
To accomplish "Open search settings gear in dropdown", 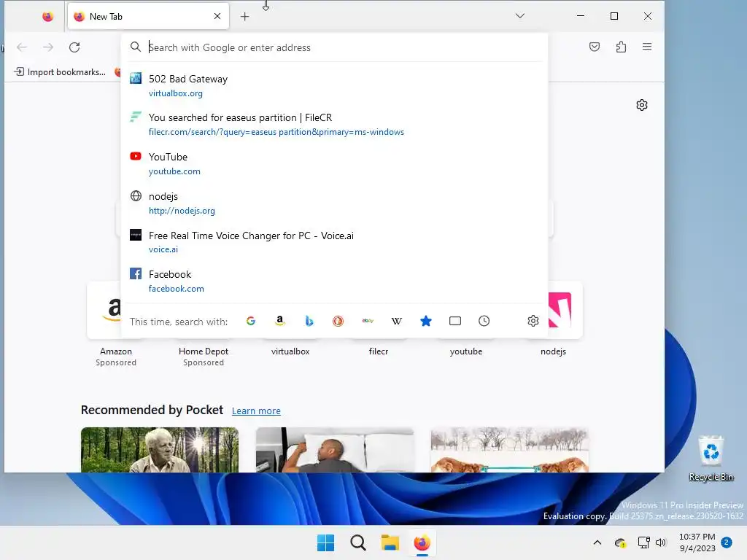I will [533, 321].
